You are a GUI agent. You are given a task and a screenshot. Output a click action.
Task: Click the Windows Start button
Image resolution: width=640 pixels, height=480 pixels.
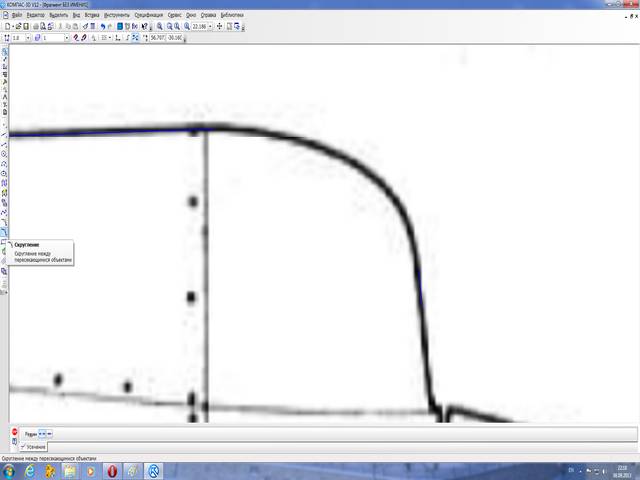pyautogui.click(x=8, y=470)
